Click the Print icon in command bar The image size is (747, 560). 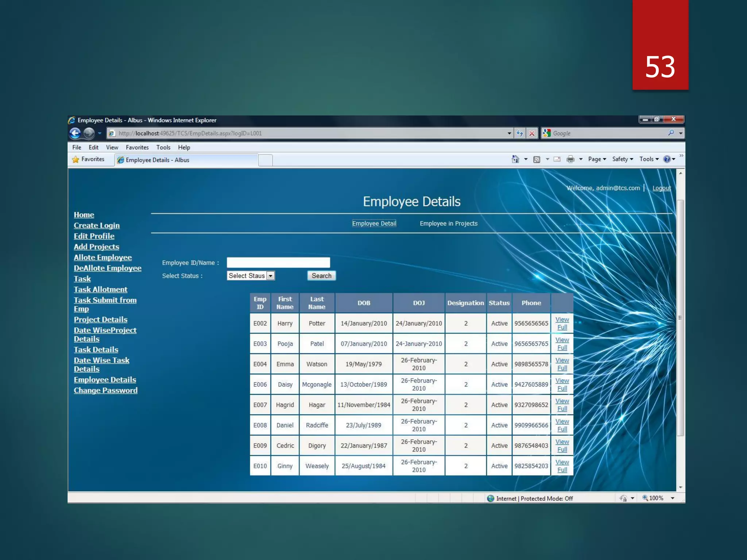(570, 159)
